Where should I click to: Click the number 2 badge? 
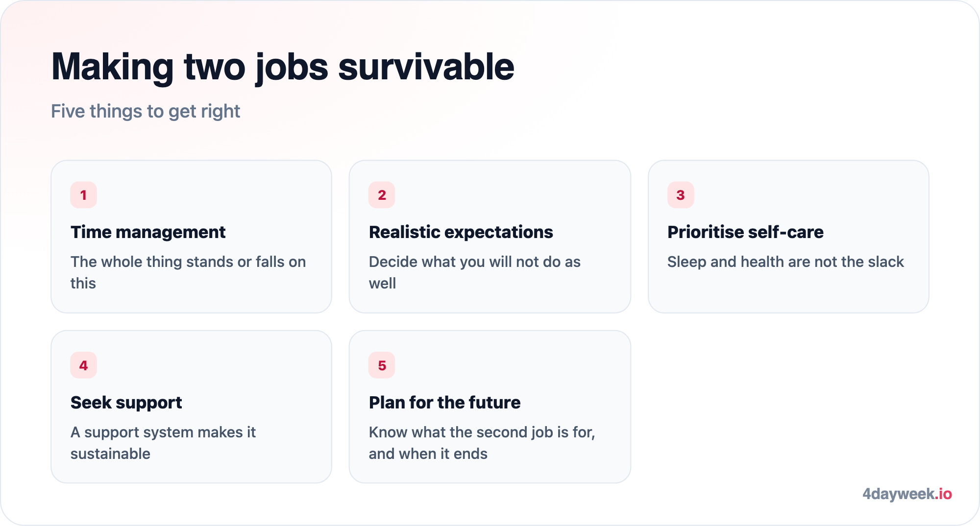pos(382,195)
